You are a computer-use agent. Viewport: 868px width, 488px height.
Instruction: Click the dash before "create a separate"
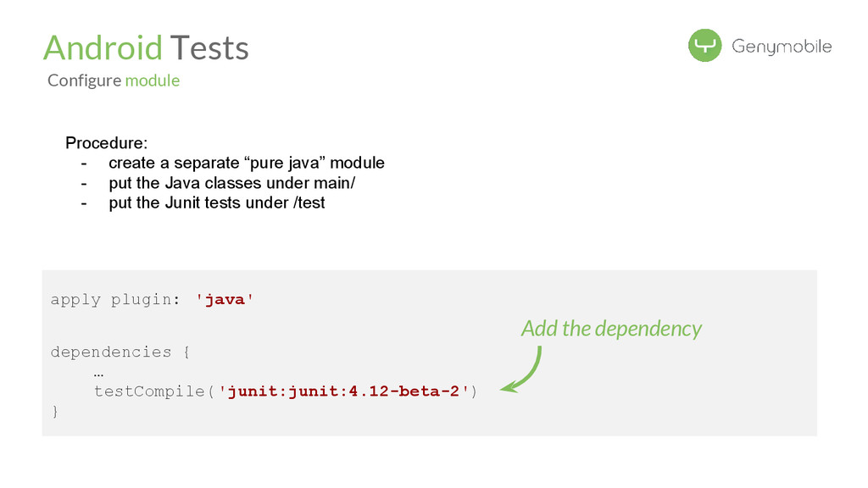(84, 162)
